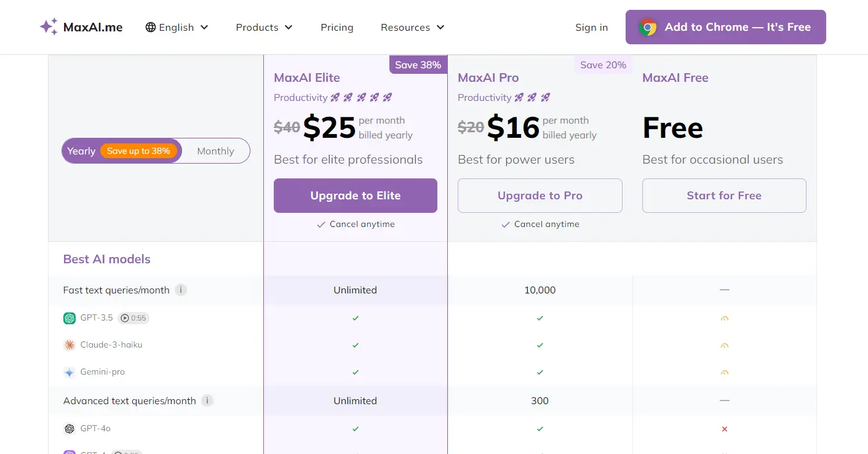The image size is (868, 454).
Task: Expand the Resources menu
Action: coord(413,27)
